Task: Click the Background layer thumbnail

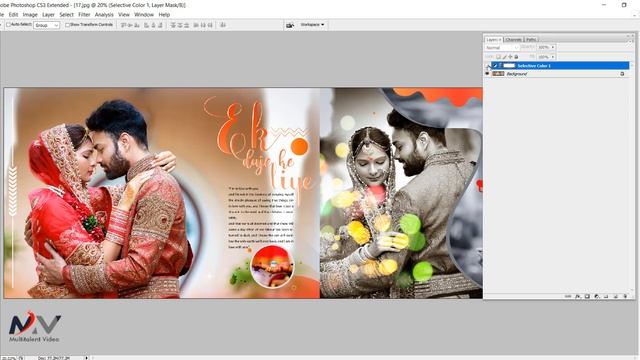Action: coord(498,74)
